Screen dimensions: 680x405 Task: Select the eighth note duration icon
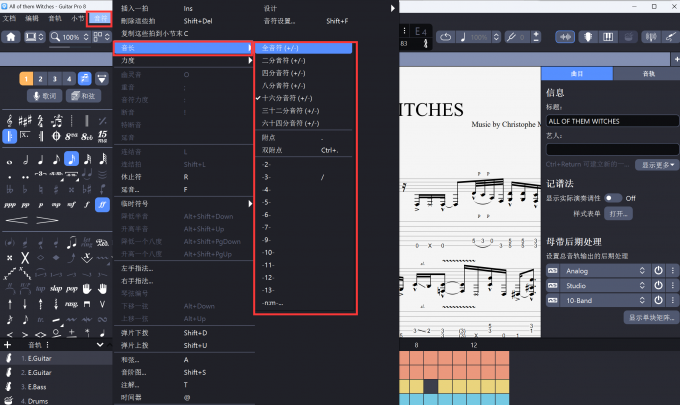[x=56, y=160]
